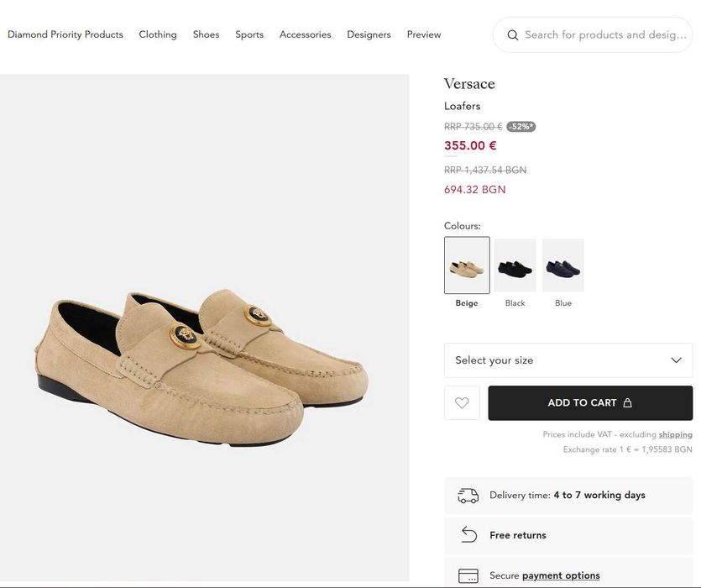Click the delivery truck icon
Image resolution: width=701 pixels, height=588 pixels.
coord(468,496)
